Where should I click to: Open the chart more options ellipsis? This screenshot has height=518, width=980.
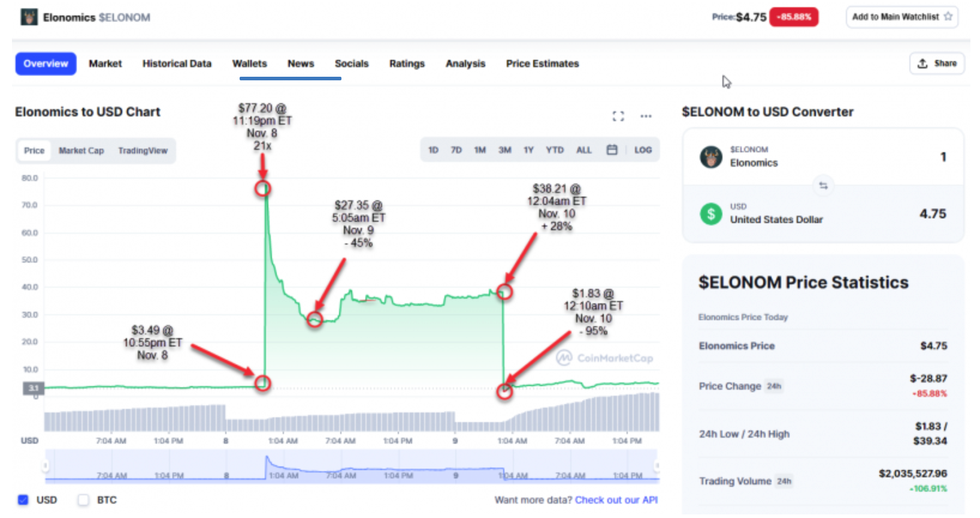(646, 116)
